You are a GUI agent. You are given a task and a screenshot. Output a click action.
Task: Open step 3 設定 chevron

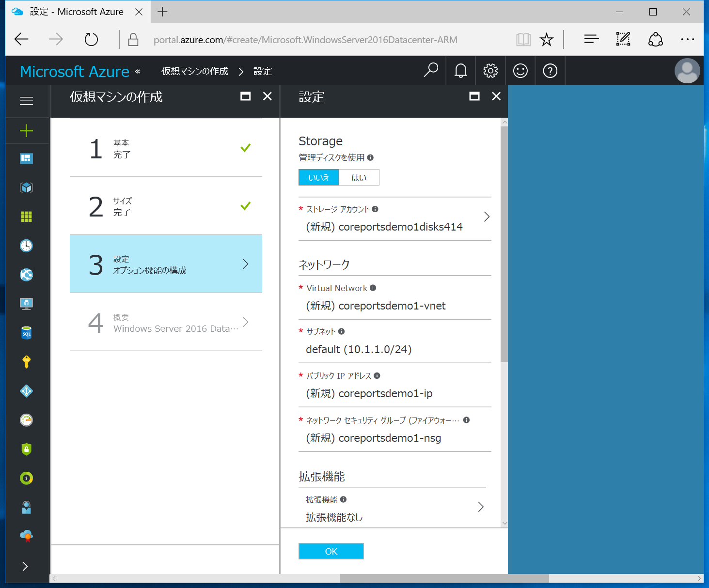tap(246, 264)
